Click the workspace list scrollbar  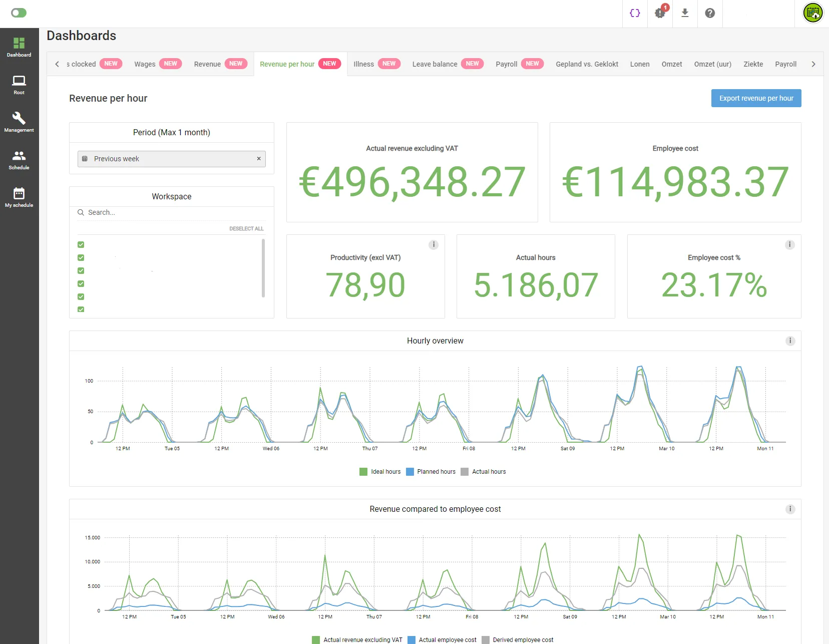coord(263,268)
